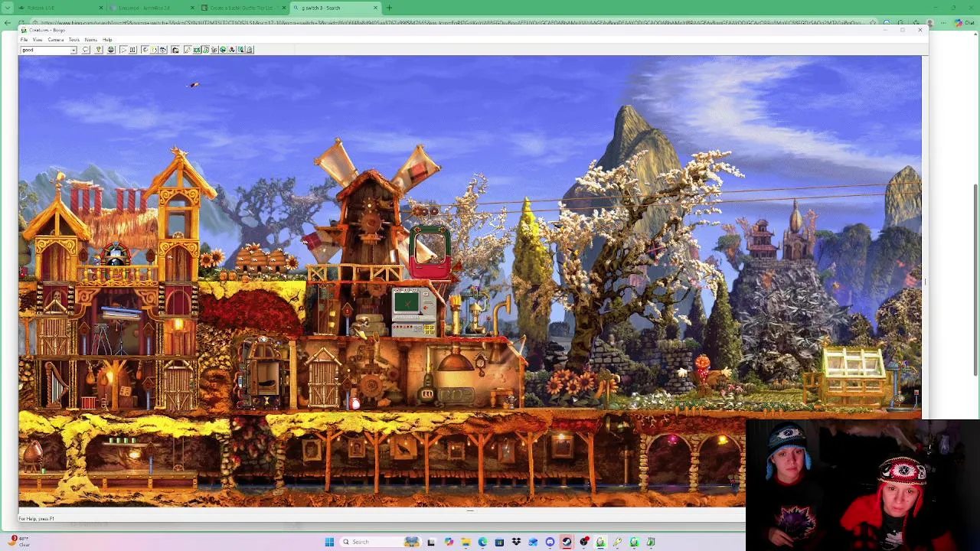Click the red-blue figures kit toolbar icon
The width and height of the screenshot is (980, 551).
(232, 50)
